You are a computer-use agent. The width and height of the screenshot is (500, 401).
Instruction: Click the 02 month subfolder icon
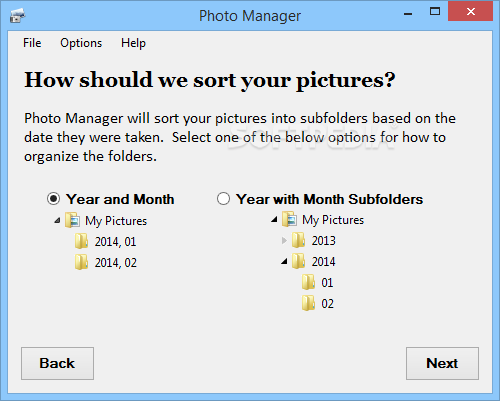point(309,303)
